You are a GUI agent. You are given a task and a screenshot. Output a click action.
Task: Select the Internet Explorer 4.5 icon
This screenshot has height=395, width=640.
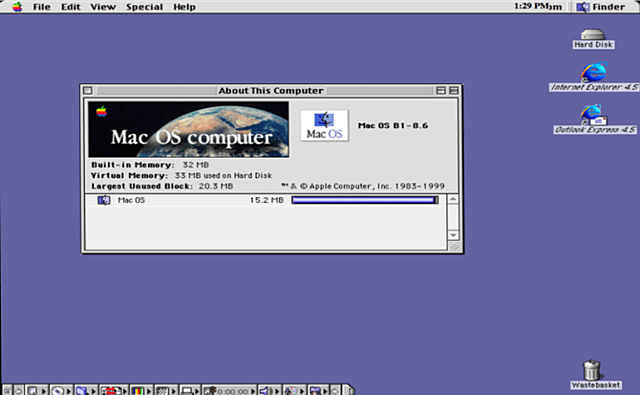pyautogui.click(x=594, y=77)
